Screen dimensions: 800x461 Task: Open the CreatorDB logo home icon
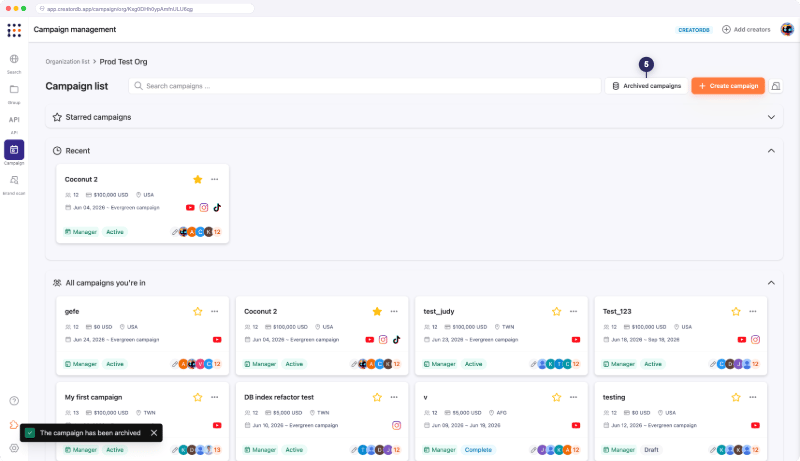pos(14,30)
